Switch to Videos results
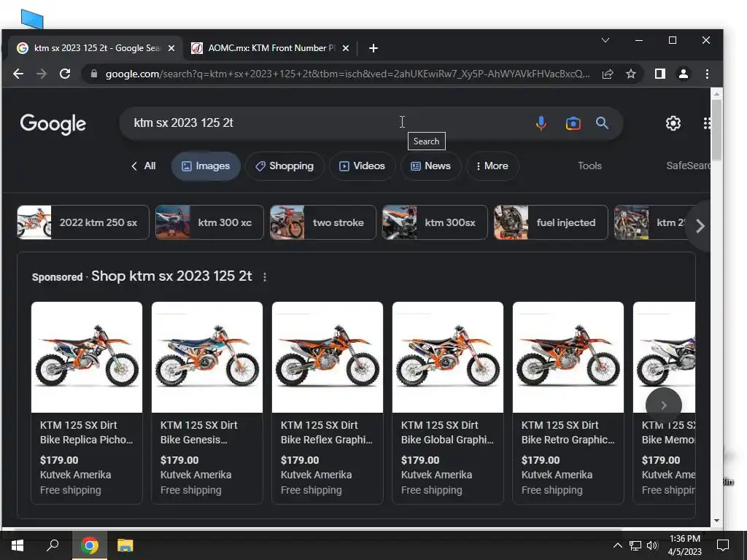 (362, 166)
